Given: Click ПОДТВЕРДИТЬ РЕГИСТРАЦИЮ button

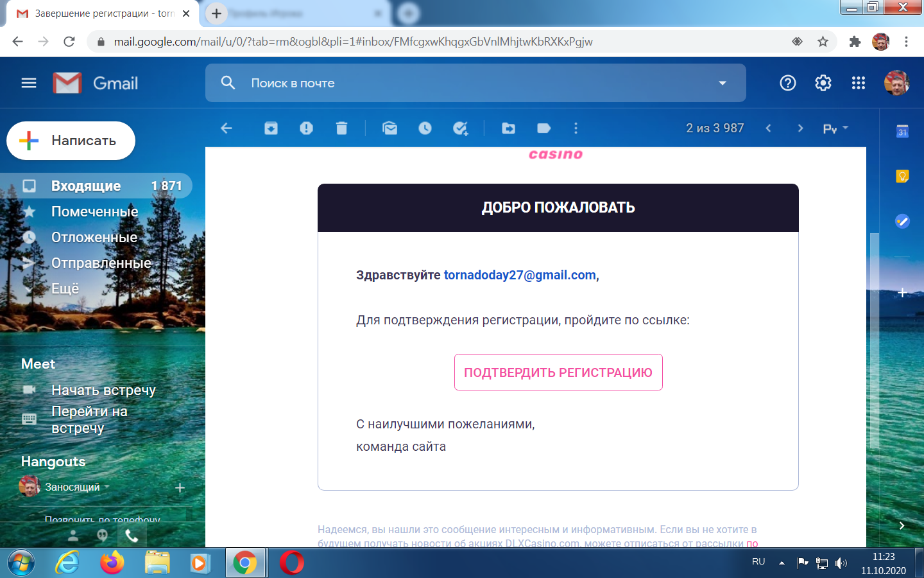Looking at the screenshot, I should pos(558,372).
